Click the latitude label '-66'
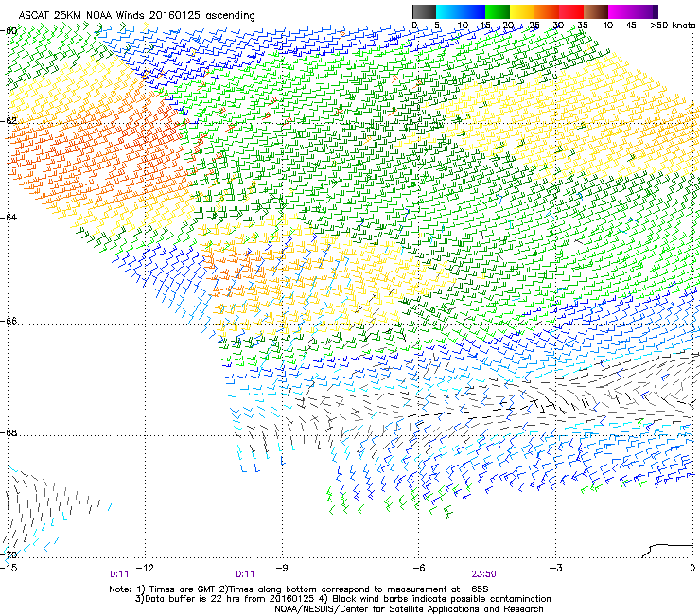 pos(9,321)
